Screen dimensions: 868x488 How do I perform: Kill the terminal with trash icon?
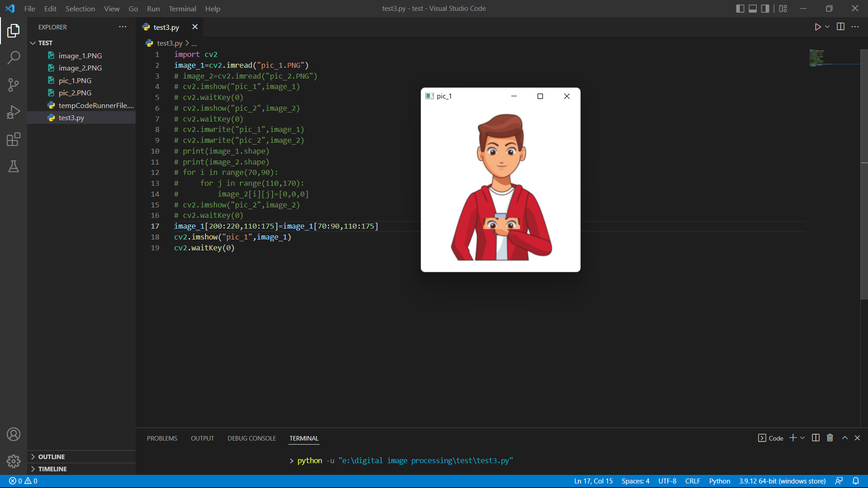(x=830, y=438)
